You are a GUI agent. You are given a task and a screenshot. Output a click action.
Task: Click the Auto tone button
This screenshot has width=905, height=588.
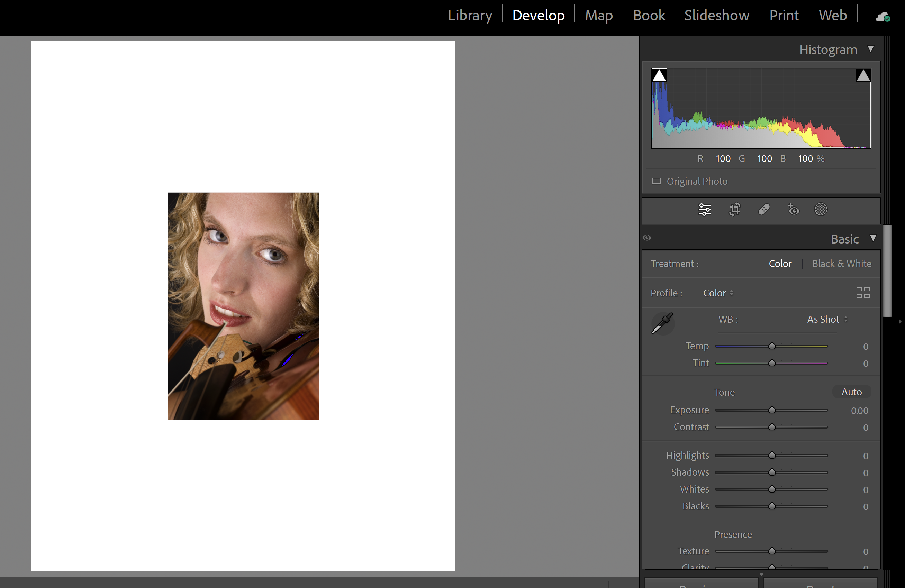[851, 392]
